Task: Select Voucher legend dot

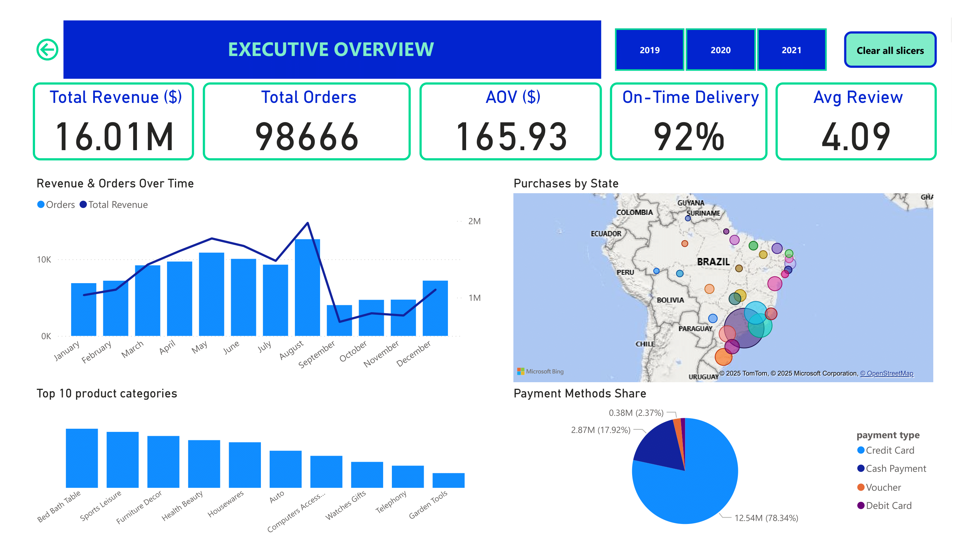Action: 860,487
